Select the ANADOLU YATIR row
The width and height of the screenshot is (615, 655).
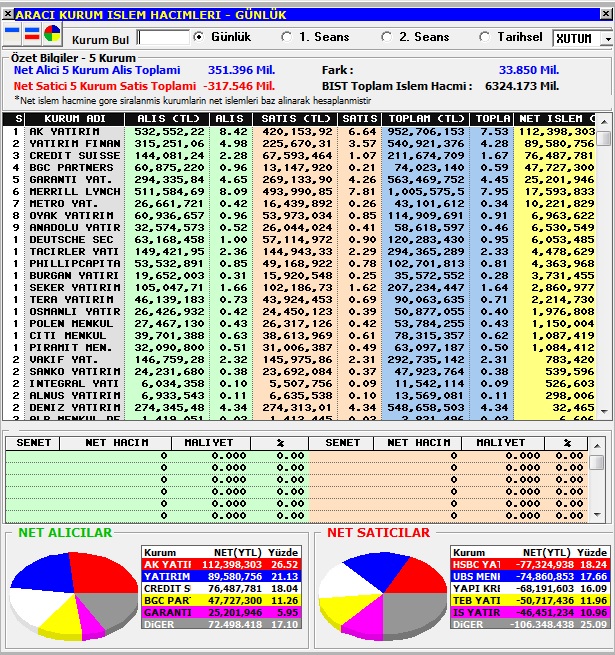(299, 228)
